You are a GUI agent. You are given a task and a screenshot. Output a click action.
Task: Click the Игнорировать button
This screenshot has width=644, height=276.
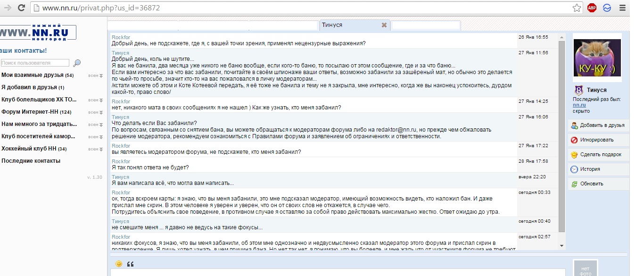pos(598,140)
